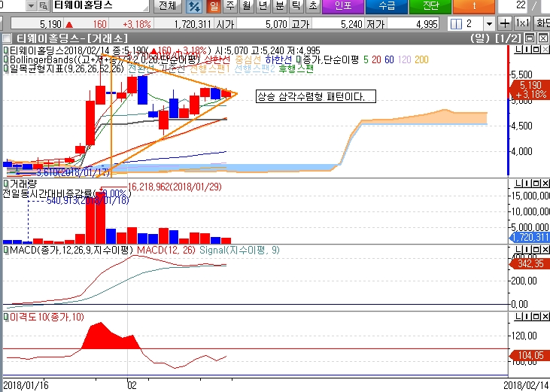The width and height of the screenshot is (550, 392).
Task: Open the blue 수급 button
Action: 387,6
